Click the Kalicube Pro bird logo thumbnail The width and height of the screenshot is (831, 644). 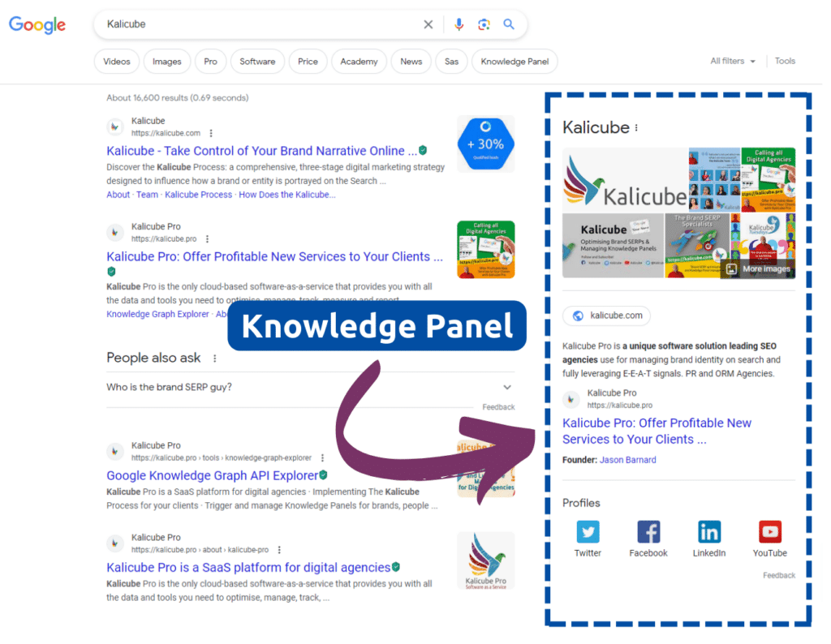click(x=486, y=560)
